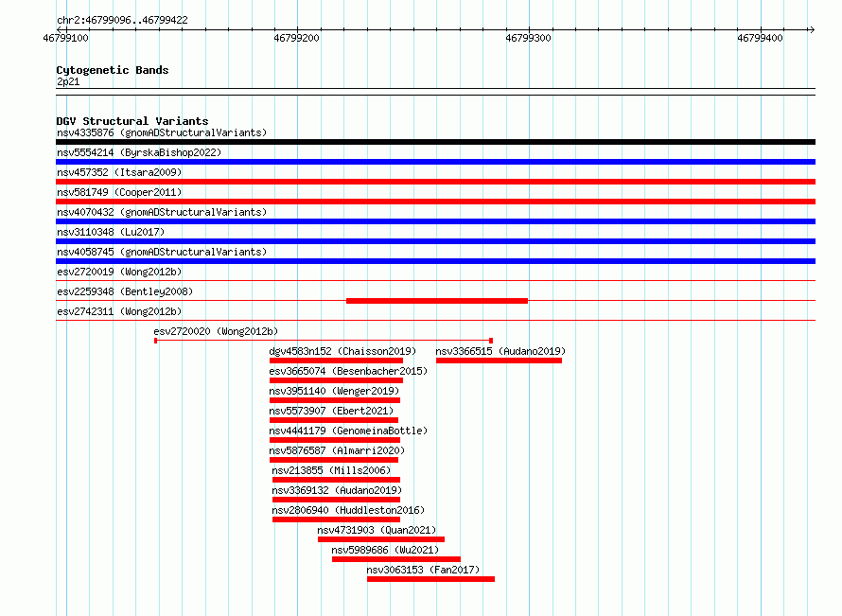This screenshot has height=616, width=842.
Task: Click the nsv3063153 (Fan2017) label
Action: coord(423,570)
